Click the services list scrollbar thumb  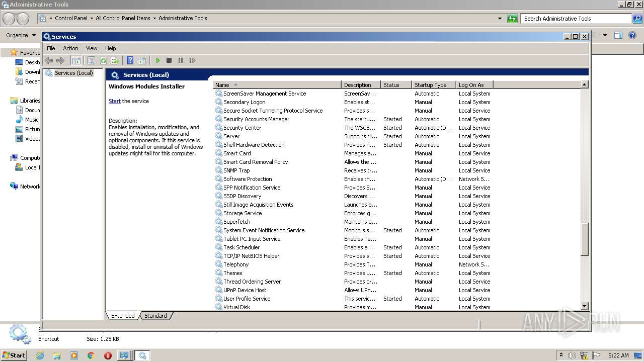click(x=584, y=239)
